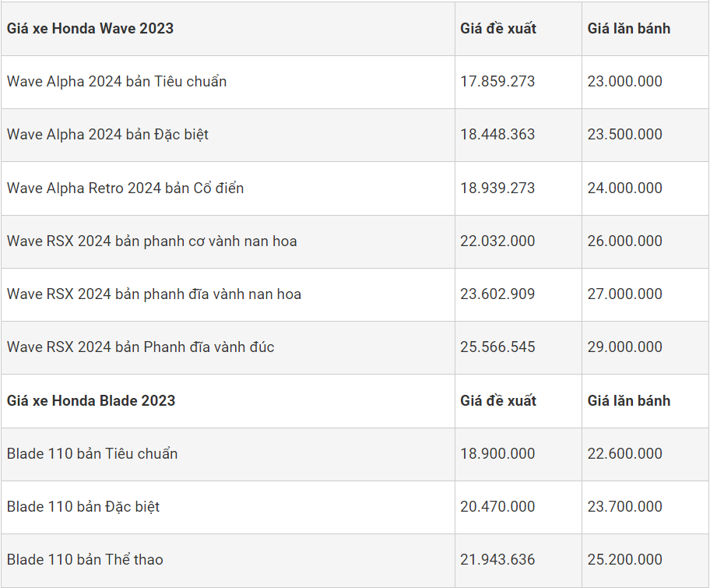The width and height of the screenshot is (710, 588).
Task: Select the 'Blade 110 bản Đặc biệt' cell
Action: [83, 507]
